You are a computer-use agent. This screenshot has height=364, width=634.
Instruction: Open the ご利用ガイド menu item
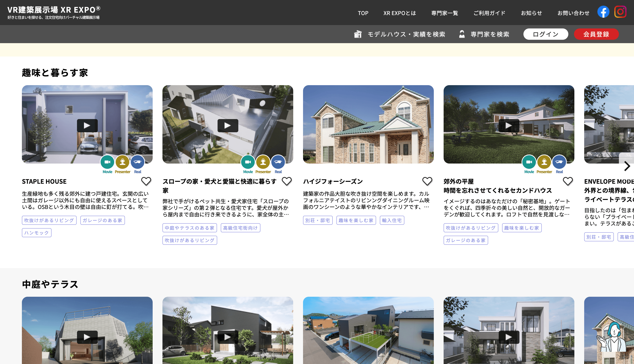tap(489, 13)
